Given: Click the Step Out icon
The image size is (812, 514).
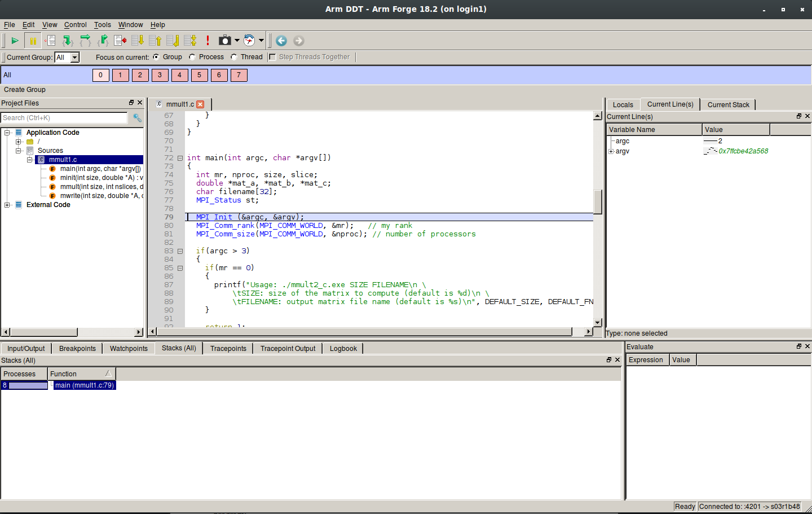Looking at the screenshot, I should 103,41.
